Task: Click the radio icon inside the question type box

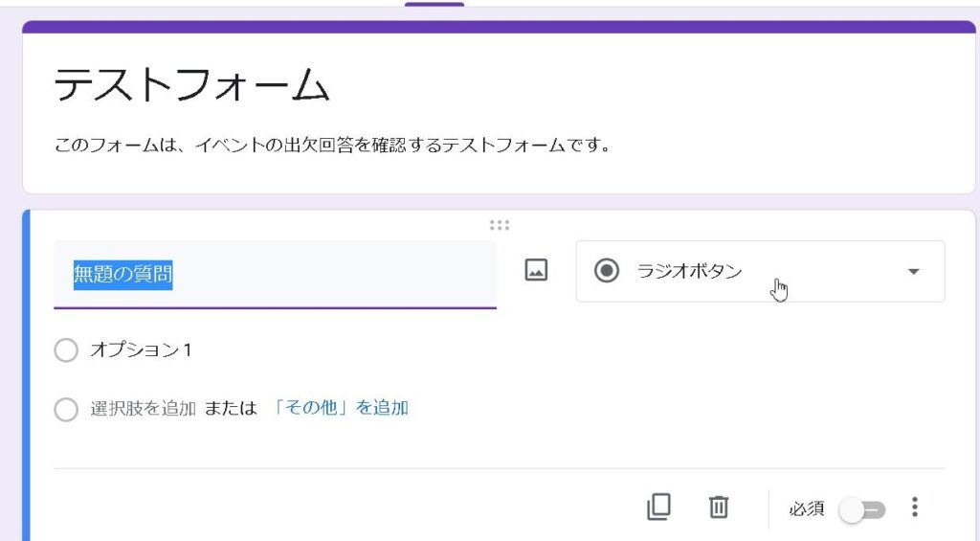Action: pos(607,271)
